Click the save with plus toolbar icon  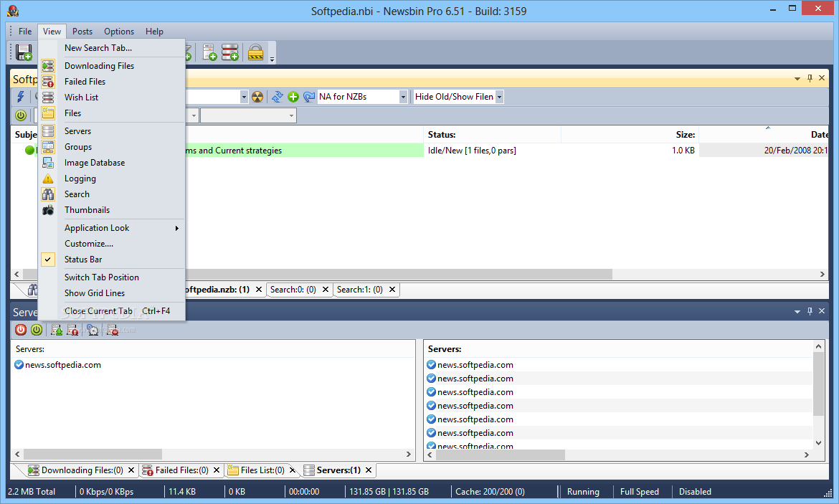pos(24,52)
